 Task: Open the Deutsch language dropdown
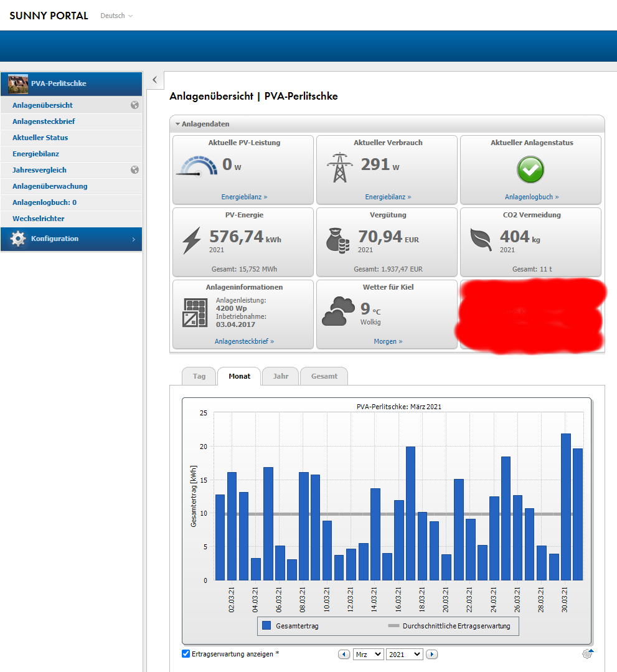pyautogui.click(x=116, y=16)
